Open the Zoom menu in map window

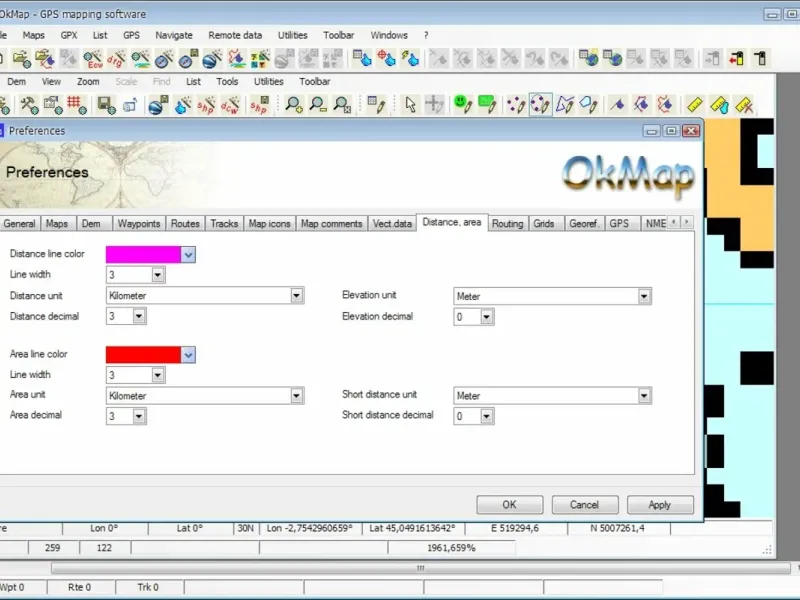[x=88, y=82]
